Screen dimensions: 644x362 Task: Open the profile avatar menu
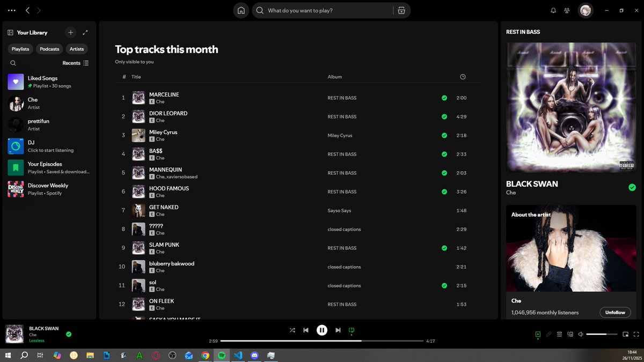(x=586, y=10)
